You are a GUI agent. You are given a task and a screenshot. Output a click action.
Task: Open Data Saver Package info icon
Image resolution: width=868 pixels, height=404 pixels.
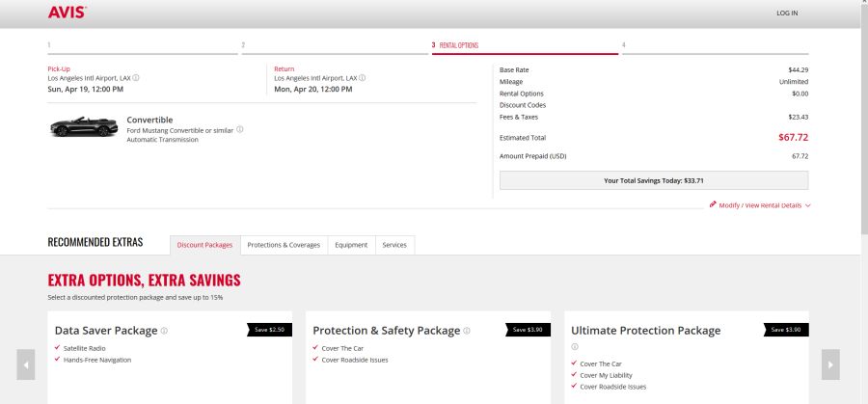tap(165, 331)
